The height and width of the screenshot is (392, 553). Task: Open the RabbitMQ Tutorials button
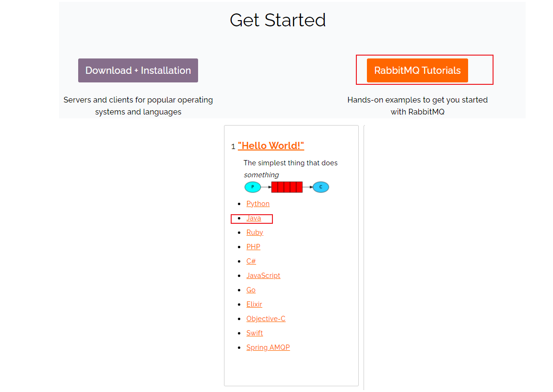417,70
